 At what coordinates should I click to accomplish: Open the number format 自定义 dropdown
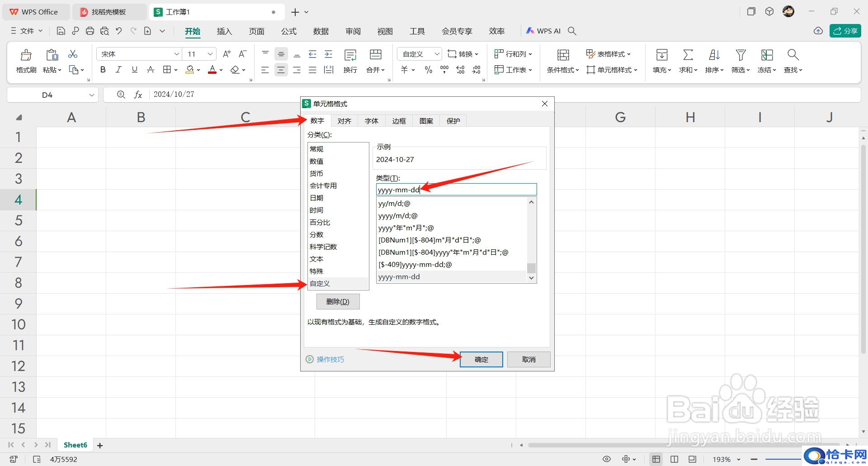tap(437, 54)
